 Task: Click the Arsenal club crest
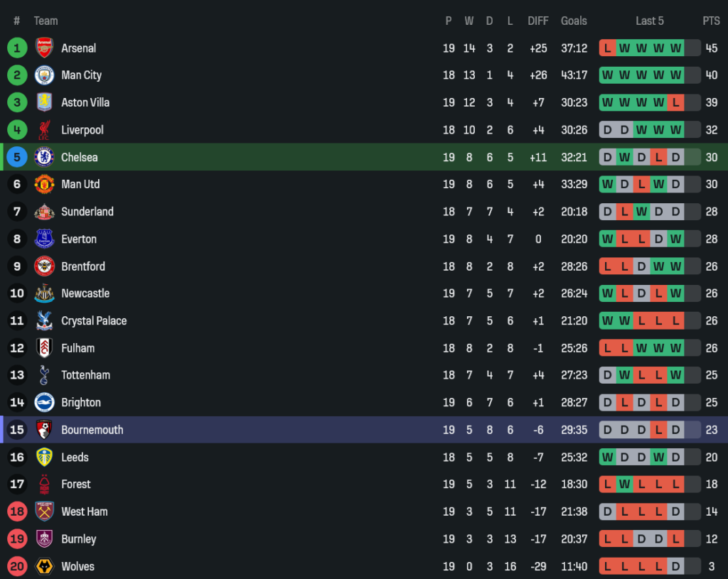pos(44,48)
